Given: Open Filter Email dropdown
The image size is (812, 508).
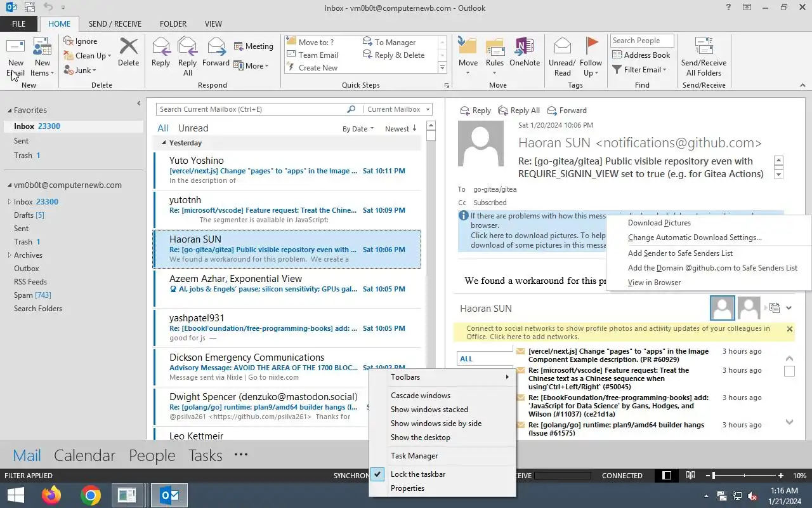Looking at the screenshot, I should click(639, 70).
